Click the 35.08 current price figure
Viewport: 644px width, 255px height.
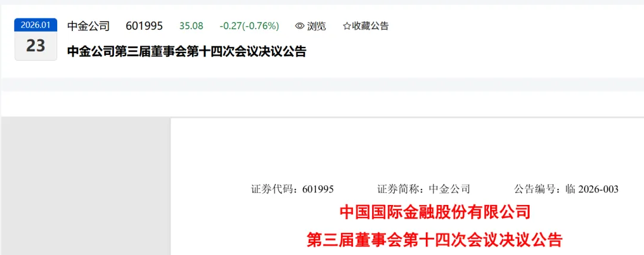(191, 26)
